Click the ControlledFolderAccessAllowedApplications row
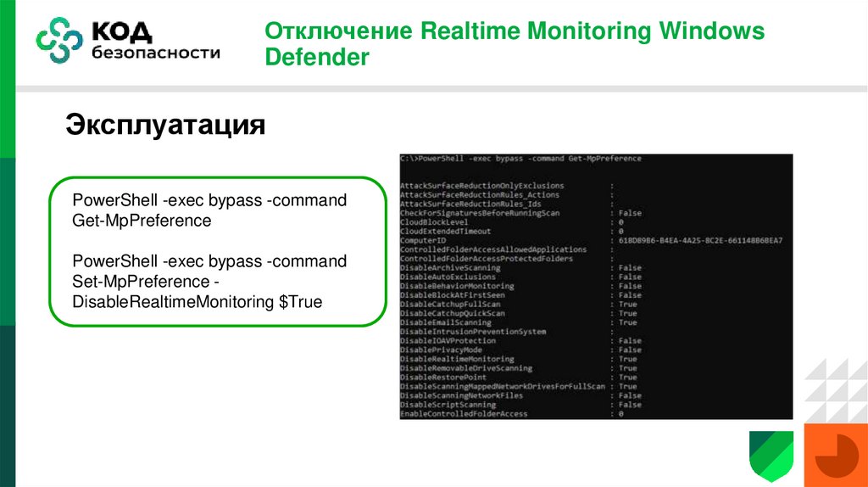 point(507,249)
